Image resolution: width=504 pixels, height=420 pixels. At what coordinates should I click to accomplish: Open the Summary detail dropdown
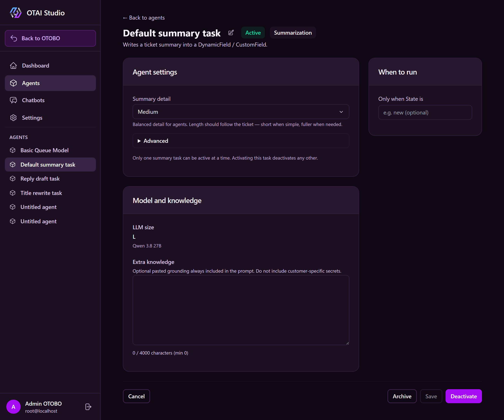(x=241, y=112)
